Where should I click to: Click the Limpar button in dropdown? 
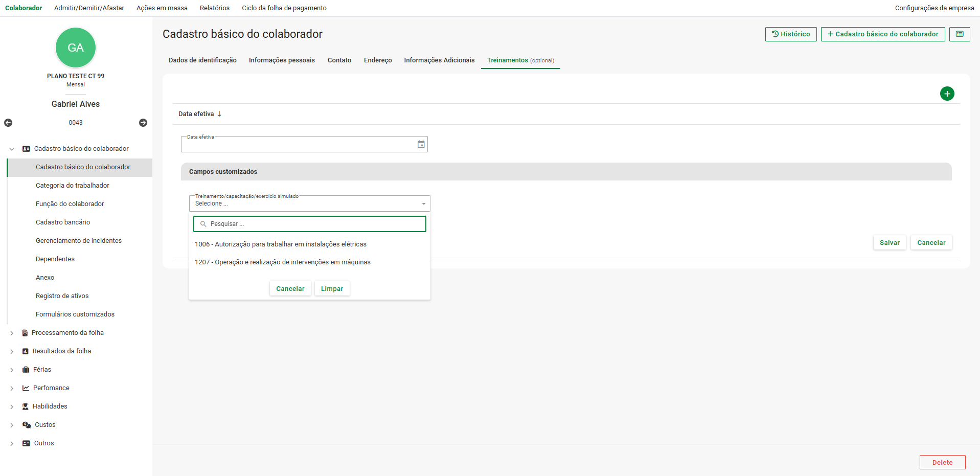coord(332,289)
